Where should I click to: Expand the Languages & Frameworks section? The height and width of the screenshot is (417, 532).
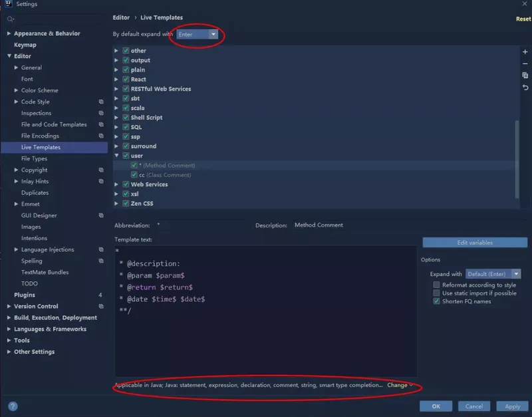point(9,329)
